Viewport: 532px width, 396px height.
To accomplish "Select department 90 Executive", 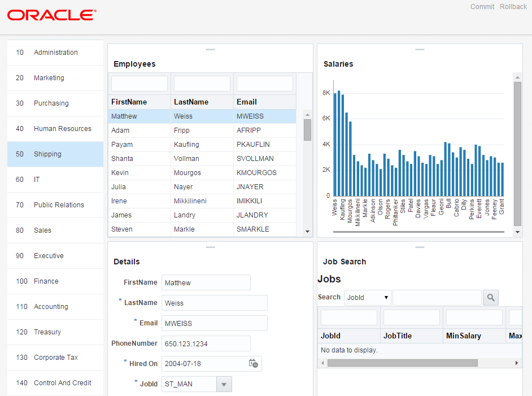I will pyautogui.click(x=55, y=256).
